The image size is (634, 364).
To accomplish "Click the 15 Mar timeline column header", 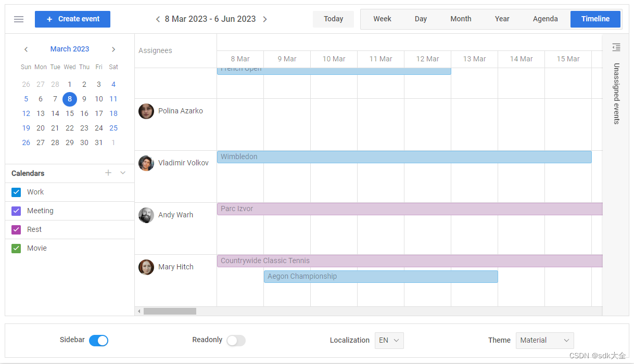I will pyautogui.click(x=568, y=59).
